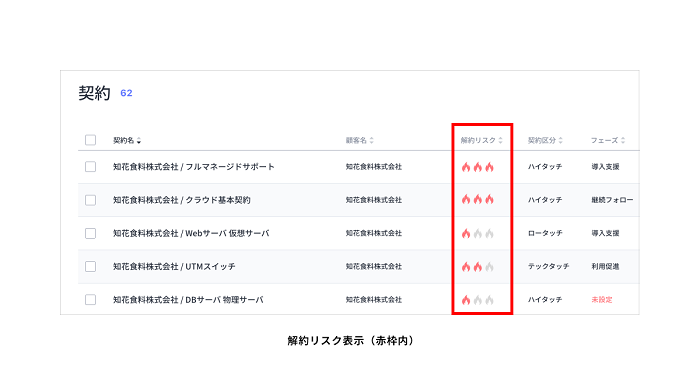The image size is (700, 385).
Task: Open contract 知花食料株式会社 / クラウド基本契約
Action: coord(182,200)
